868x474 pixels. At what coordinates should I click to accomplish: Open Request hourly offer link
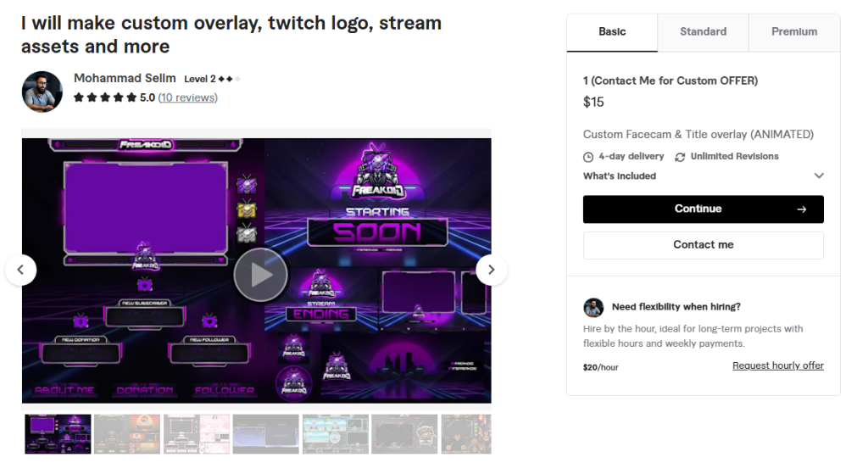[x=778, y=365]
